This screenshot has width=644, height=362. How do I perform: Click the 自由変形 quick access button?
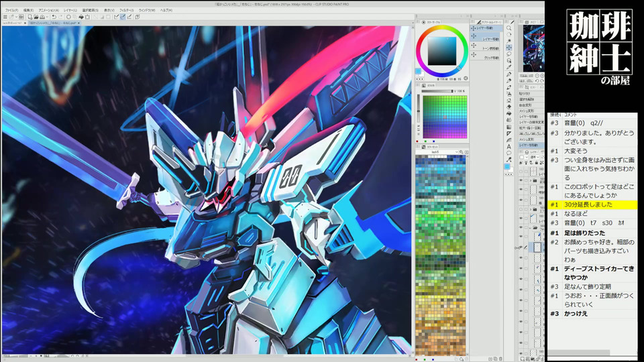531,105
